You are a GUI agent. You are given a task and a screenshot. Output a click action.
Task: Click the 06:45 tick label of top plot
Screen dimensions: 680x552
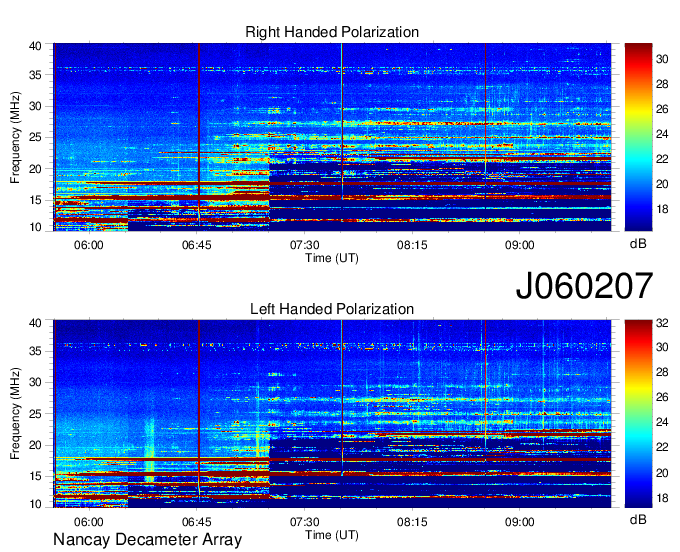click(197, 245)
